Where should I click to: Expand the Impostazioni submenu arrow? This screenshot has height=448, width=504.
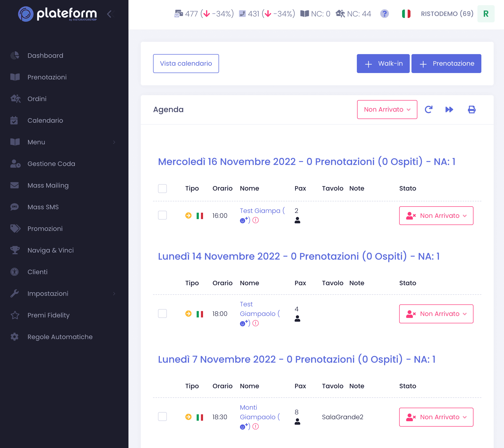click(x=114, y=294)
